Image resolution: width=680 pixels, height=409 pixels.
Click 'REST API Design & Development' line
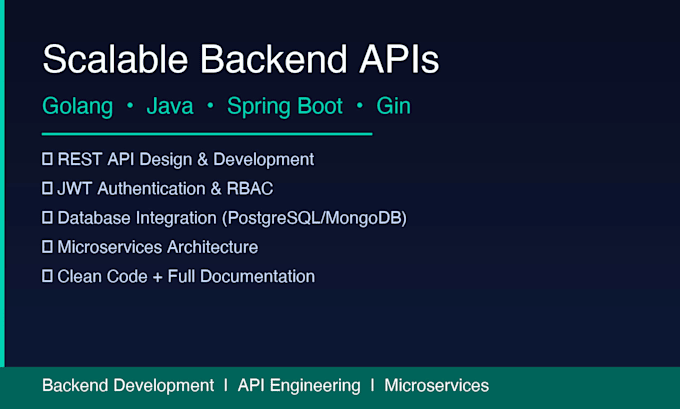tap(178, 160)
